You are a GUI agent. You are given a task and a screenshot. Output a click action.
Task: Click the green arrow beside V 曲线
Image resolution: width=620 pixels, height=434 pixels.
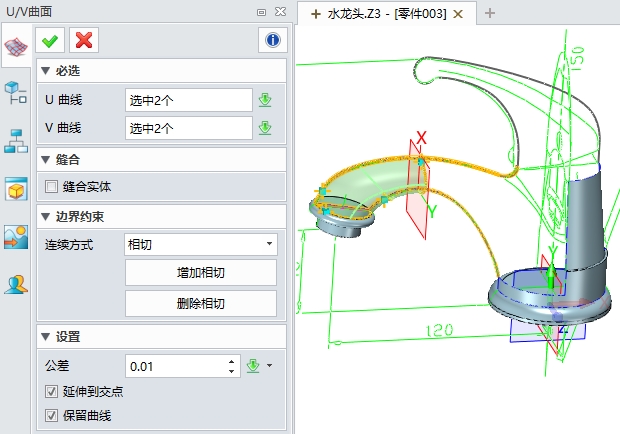coord(265,128)
